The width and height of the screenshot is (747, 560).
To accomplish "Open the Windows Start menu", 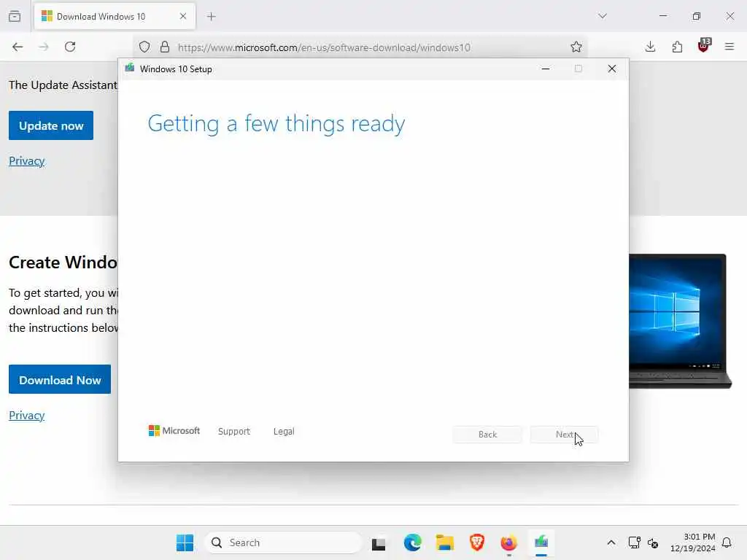I will pyautogui.click(x=185, y=542).
